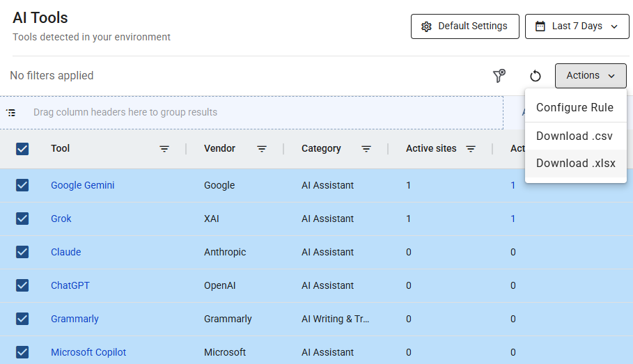Sort by the Tool column header

(x=60, y=148)
